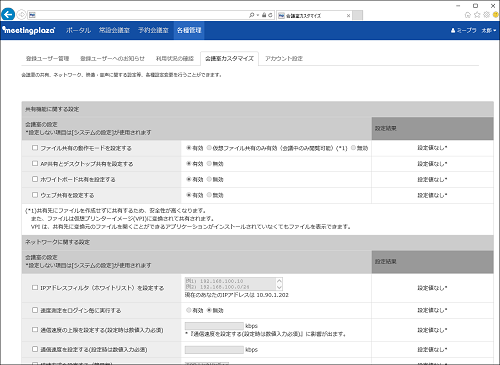
Task: Switch to 利用状況の確認 tab
Action: (x=175, y=59)
